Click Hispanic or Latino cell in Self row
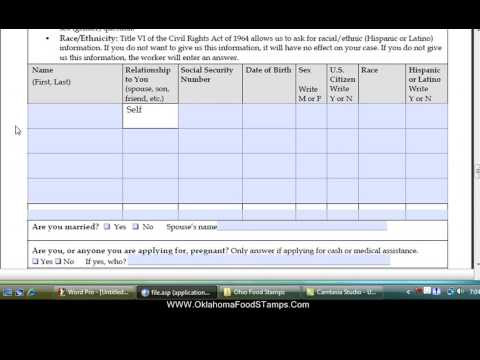The height and width of the screenshot is (360, 480). click(x=427, y=116)
